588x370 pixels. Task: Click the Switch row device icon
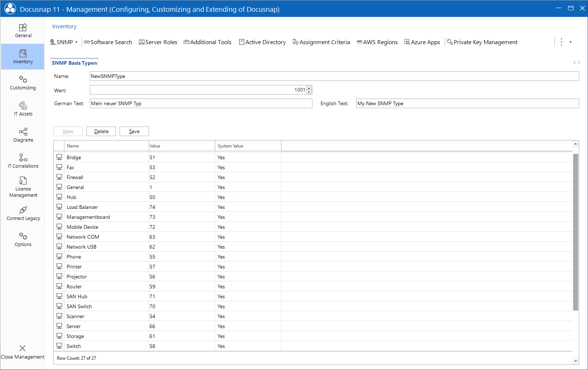pos(59,346)
